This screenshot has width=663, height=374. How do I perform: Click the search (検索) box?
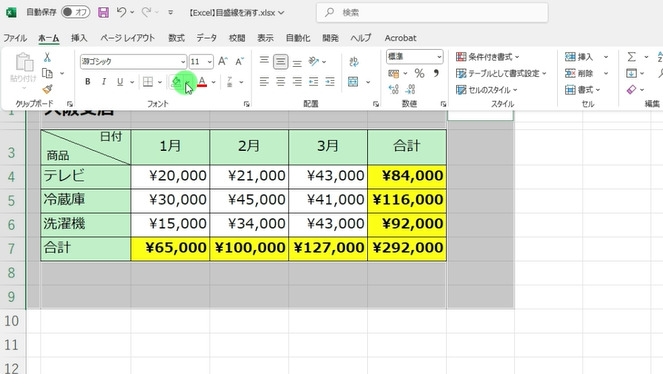(432, 13)
